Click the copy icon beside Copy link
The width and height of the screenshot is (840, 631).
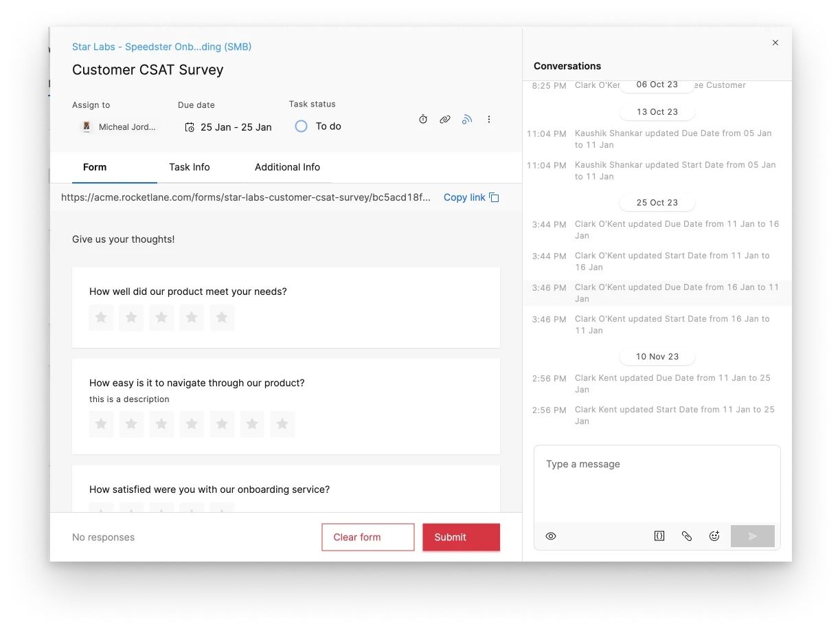click(x=494, y=197)
